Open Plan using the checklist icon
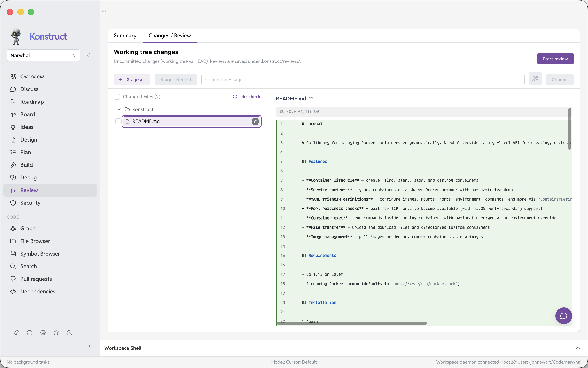Image resolution: width=588 pixels, height=368 pixels. pyautogui.click(x=13, y=152)
